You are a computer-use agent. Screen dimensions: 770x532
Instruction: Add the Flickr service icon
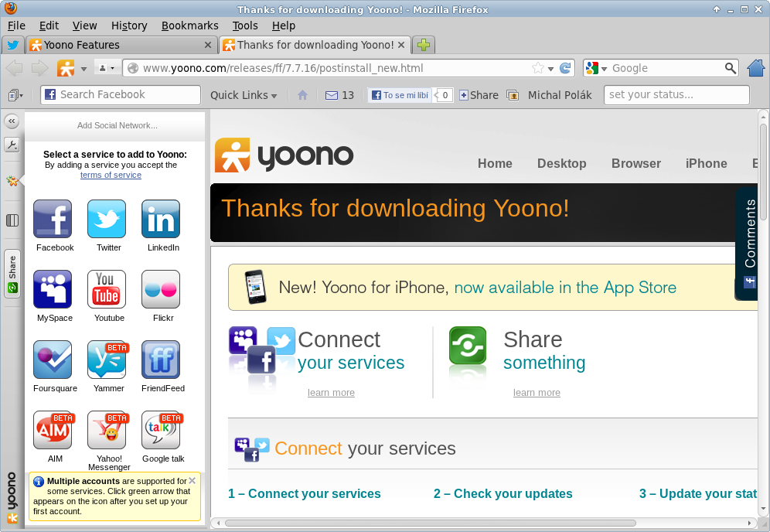pyautogui.click(x=161, y=289)
